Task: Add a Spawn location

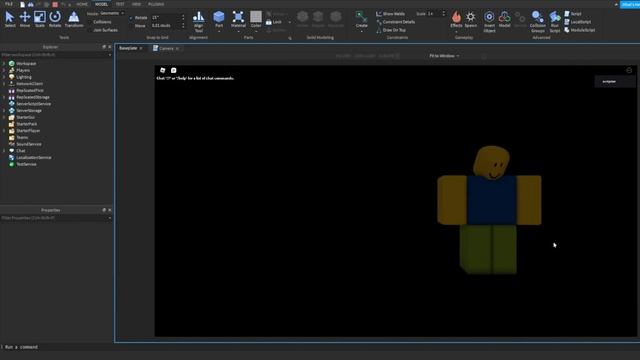Action: [471, 19]
